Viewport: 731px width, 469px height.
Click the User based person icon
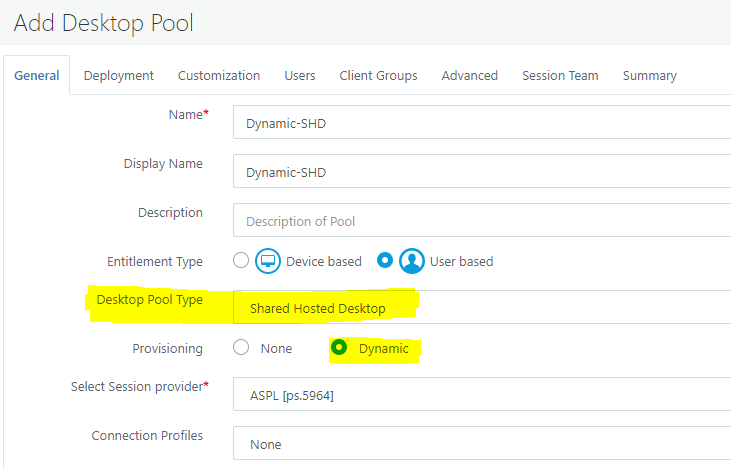pyautogui.click(x=412, y=261)
